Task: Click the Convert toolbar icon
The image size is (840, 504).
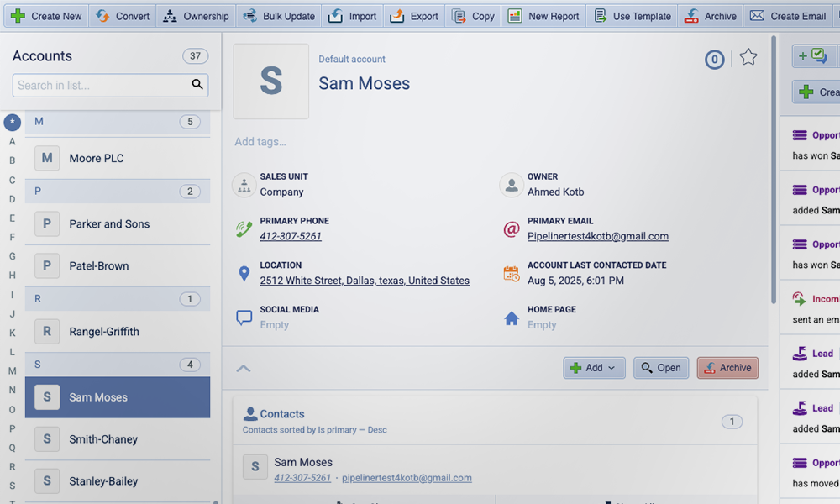Action: tap(102, 16)
